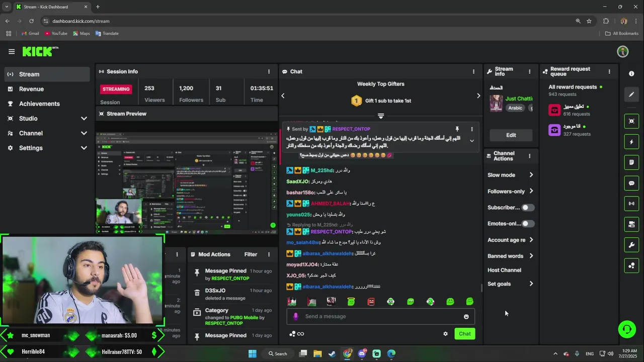The image size is (644, 362).
Task: Toggle the note document widget icon
Action: click(x=631, y=162)
